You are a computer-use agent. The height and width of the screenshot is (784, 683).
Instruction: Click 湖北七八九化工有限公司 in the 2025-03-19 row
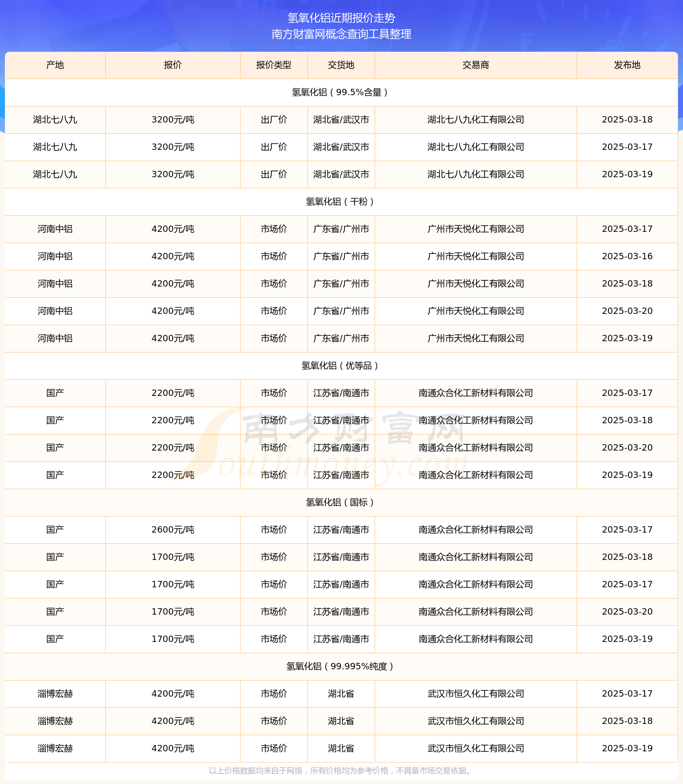pos(476,174)
